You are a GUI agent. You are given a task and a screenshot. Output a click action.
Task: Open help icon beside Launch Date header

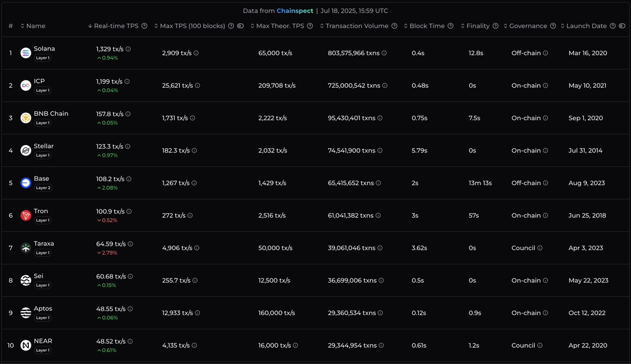click(x=613, y=26)
